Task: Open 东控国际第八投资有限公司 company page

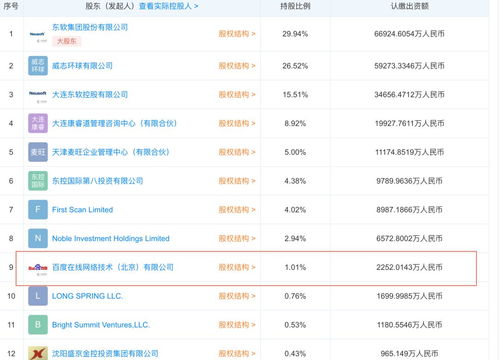Action: 98,181
